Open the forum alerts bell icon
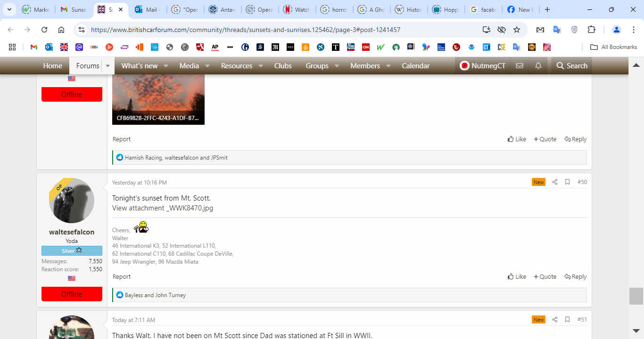644x339 pixels. pos(538,66)
